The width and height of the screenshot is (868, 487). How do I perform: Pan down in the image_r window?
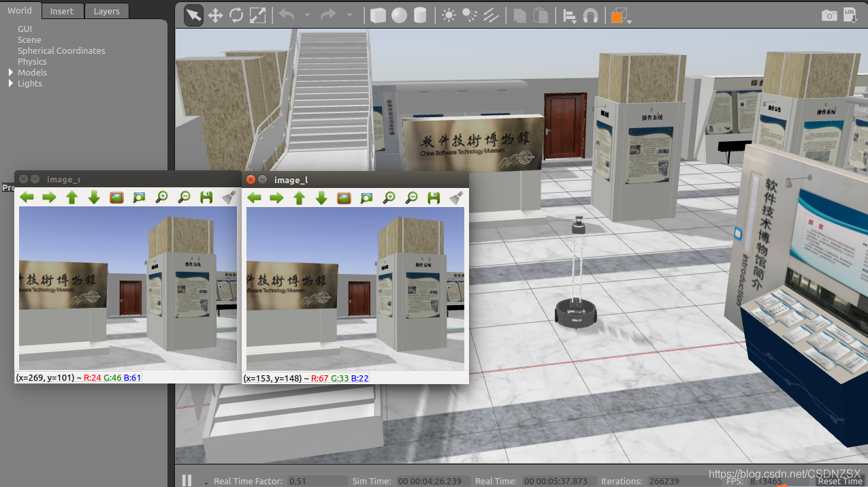click(94, 198)
